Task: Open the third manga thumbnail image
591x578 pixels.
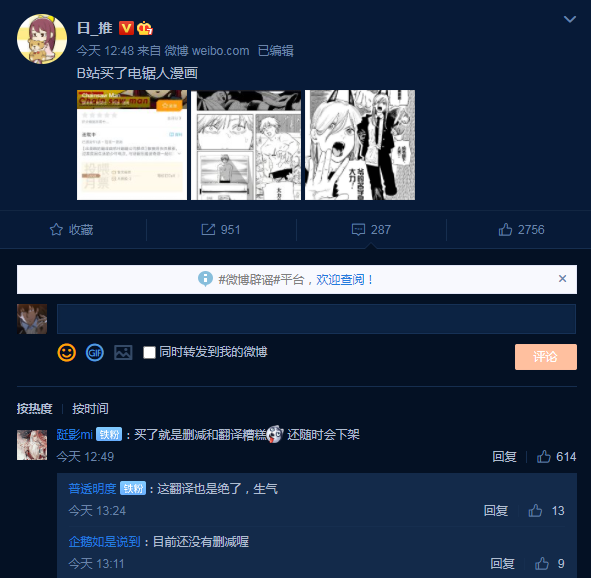Action: (360, 145)
